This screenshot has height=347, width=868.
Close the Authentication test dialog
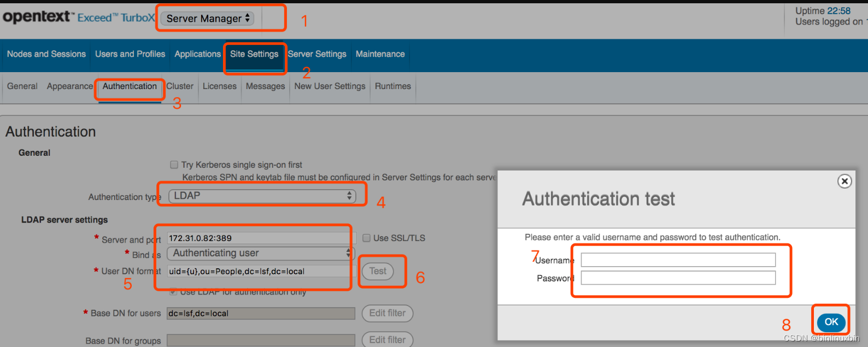click(x=844, y=181)
